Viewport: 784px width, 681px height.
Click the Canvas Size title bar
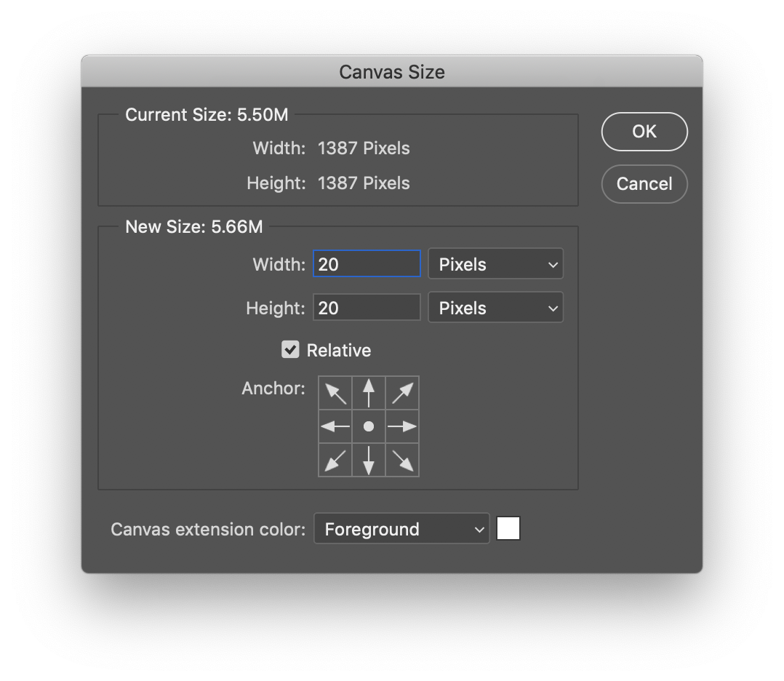[392, 72]
